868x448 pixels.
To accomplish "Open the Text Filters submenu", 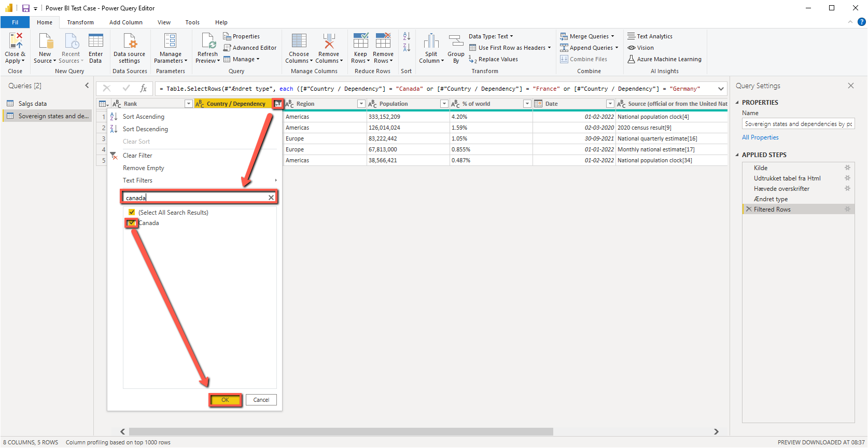I will click(137, 180).
